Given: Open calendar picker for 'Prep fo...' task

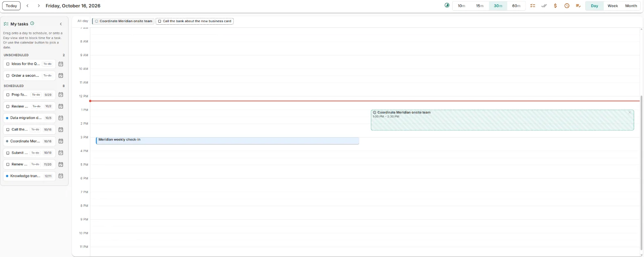Looking at the screenshot, I should 61,95.
